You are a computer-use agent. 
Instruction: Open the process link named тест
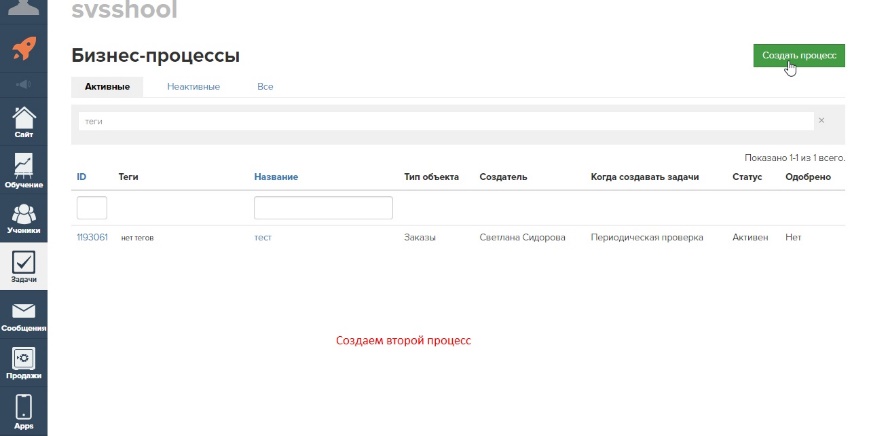(263, 238)
